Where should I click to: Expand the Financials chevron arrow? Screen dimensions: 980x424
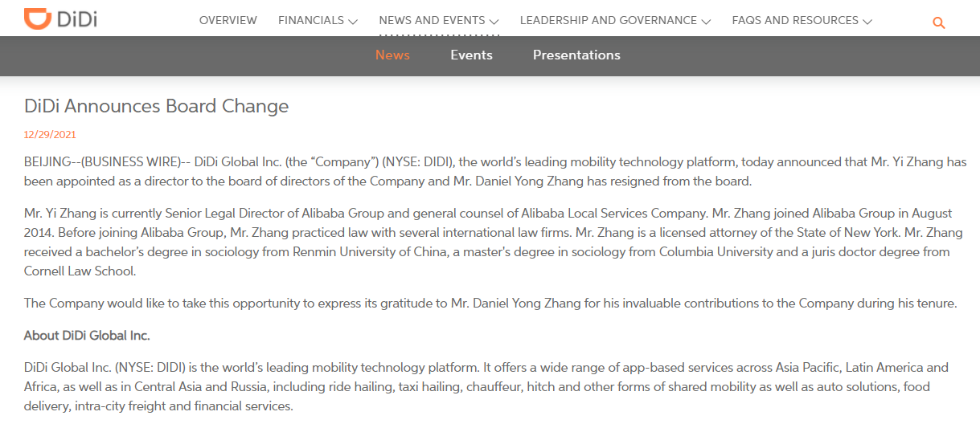(353, 22)
